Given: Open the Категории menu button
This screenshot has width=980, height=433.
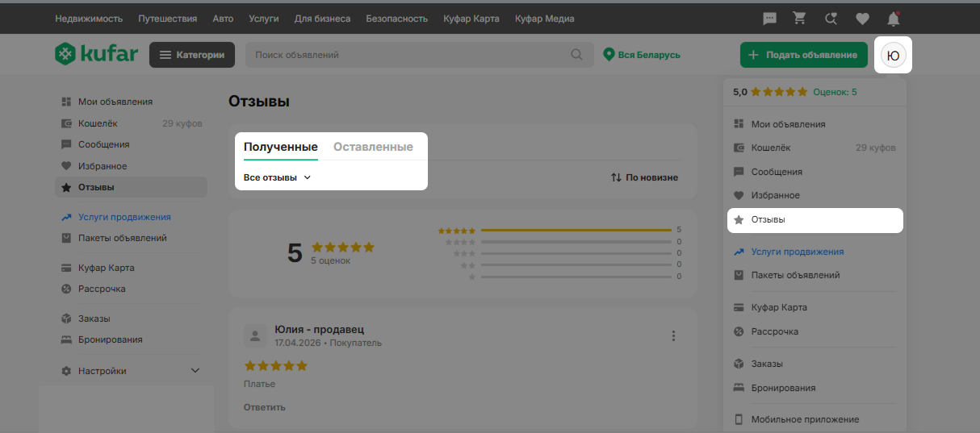Looking at the screenshot, I should coord(192,55).
